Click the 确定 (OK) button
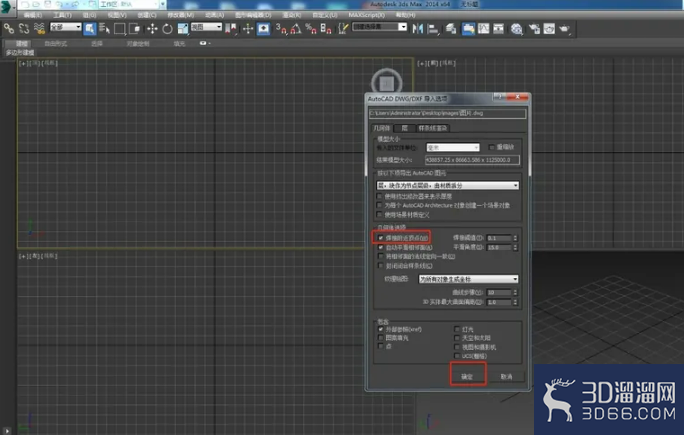 click(x=466, y=376)
